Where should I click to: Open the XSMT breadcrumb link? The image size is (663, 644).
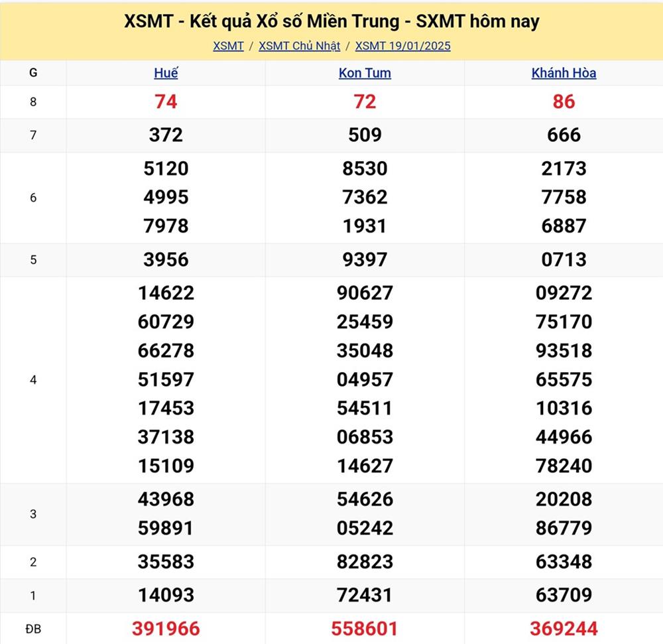coord(228,46)
